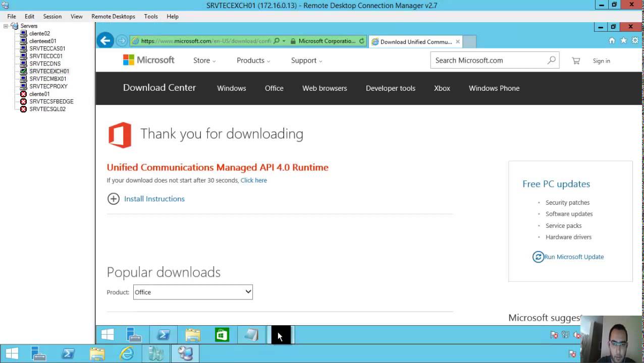644x363 pixels.
Task: Open the shopping cart icon
Action: pos(576,60)
